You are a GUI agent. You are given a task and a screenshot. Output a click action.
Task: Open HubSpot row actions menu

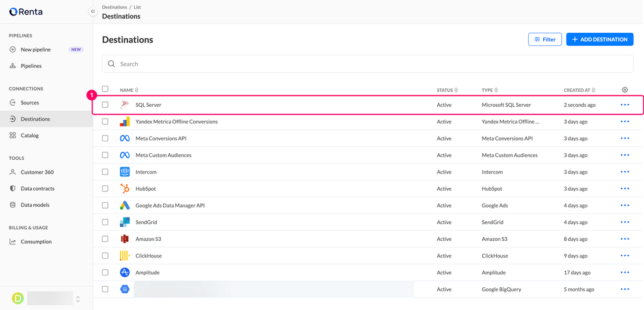click(625, 188)
